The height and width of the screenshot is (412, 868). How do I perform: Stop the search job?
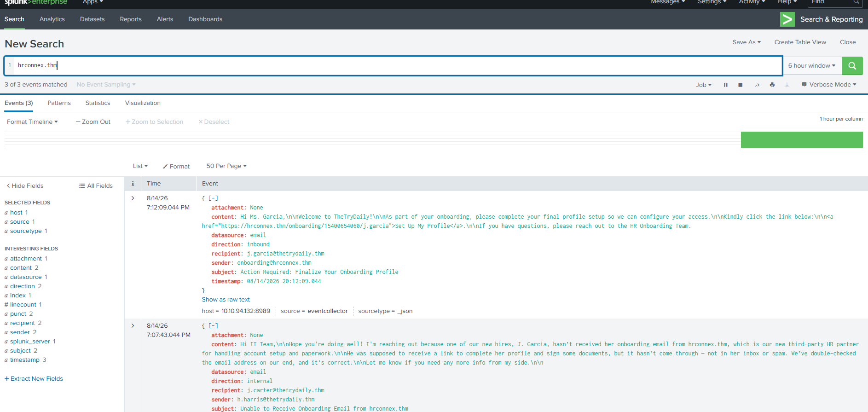coord(741,85)
